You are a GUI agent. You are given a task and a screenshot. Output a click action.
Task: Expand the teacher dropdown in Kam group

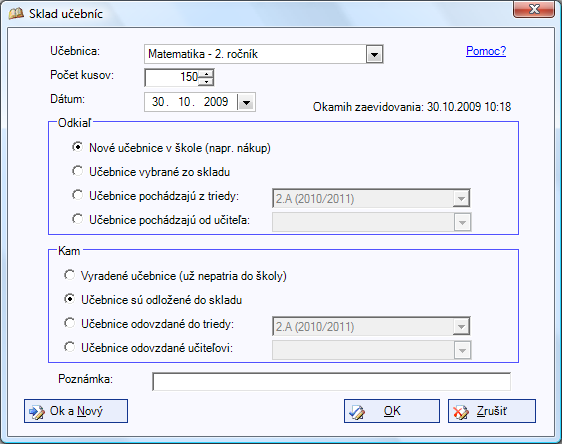pyautogui.click(x=462, y=350)
